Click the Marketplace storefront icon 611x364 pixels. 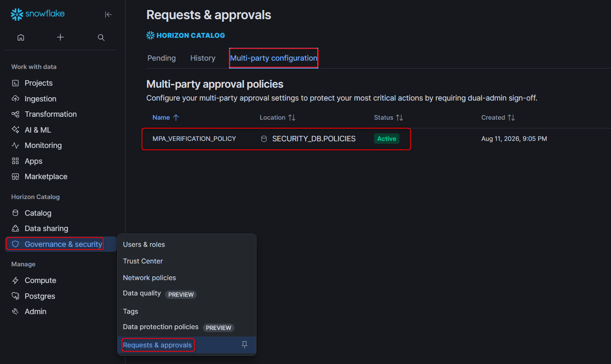15,177
